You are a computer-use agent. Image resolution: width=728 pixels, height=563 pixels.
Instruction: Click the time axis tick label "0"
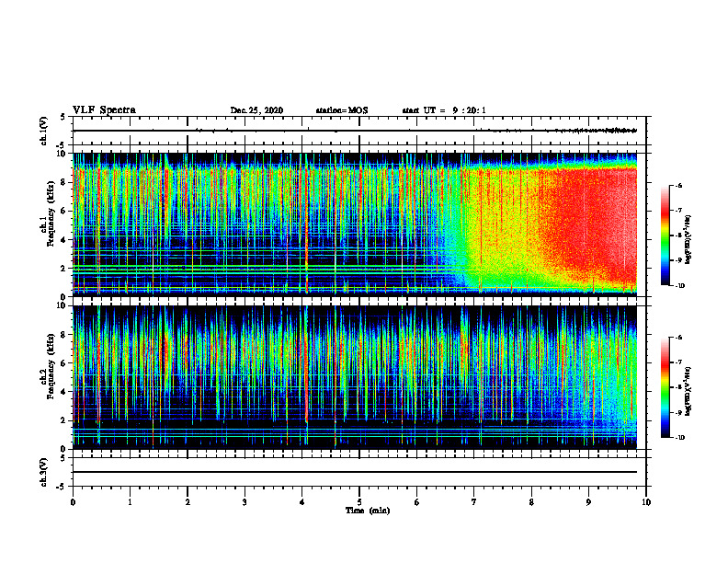pos(73,502)
